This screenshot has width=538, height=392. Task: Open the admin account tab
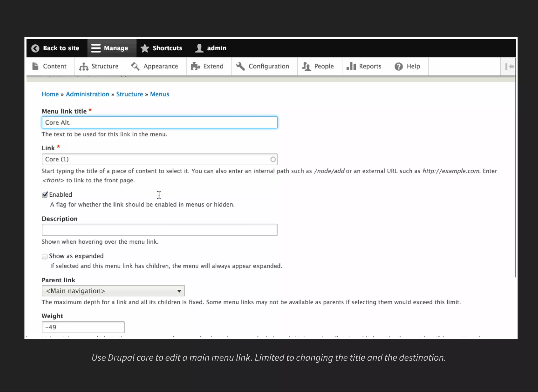[x=211, y=48]
